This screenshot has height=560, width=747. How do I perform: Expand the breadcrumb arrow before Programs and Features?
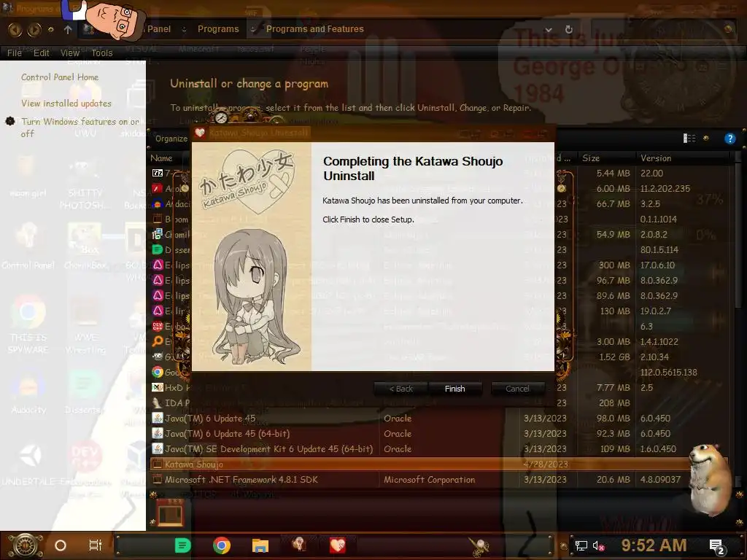[x=253, y=29]
